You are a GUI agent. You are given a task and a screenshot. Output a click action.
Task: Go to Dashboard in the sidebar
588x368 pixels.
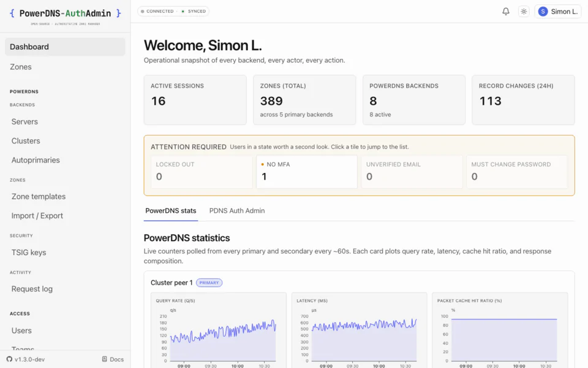click(65, 47)
